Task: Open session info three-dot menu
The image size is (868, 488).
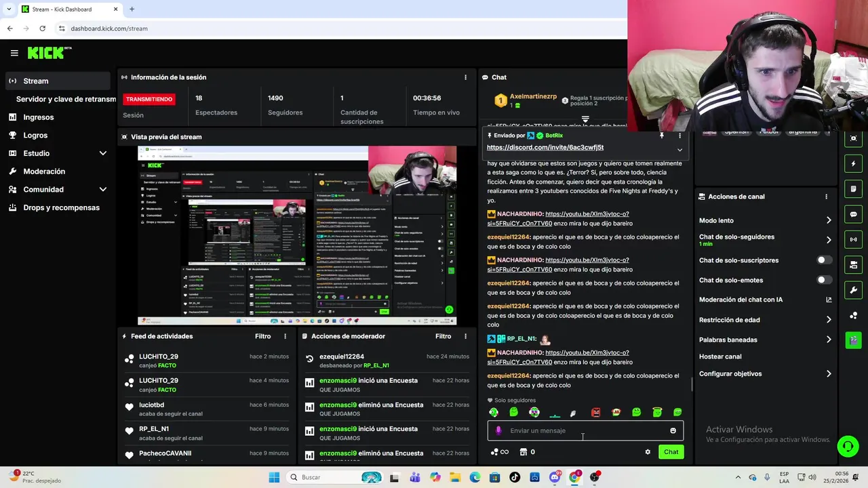Action: click(465, 77)
